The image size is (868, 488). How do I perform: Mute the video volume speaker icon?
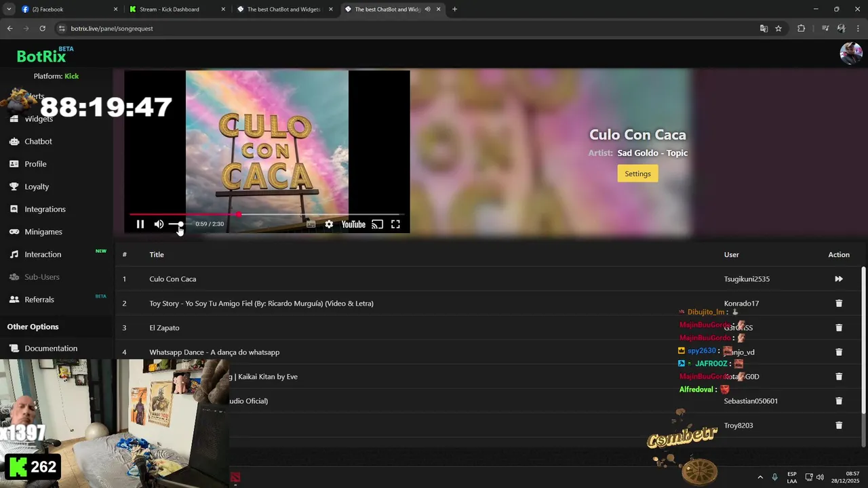pos(159,224)
